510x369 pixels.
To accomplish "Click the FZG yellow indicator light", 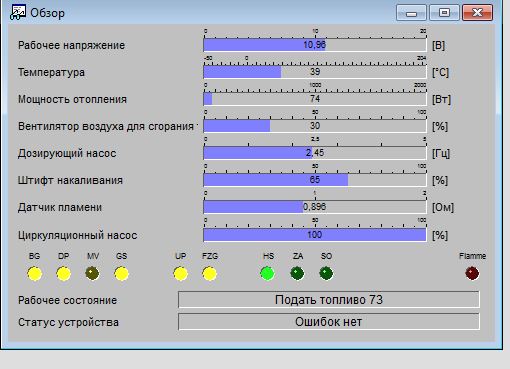I will coord(210,274).
